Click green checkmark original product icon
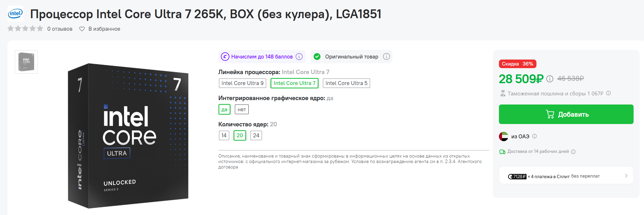644x215 pixels. pos(317,56)
